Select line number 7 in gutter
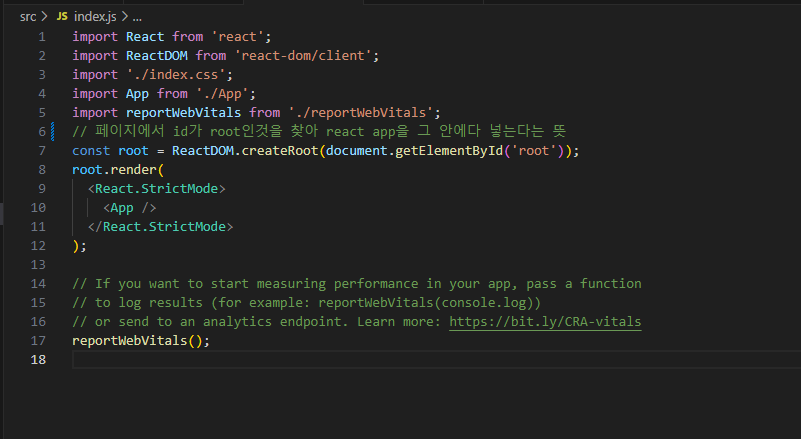 click(x=42, y=151)
